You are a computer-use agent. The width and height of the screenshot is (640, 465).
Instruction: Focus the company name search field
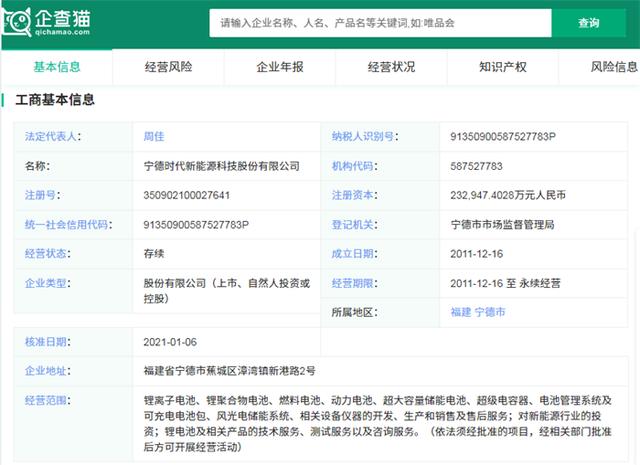click(x=380, y=23)
